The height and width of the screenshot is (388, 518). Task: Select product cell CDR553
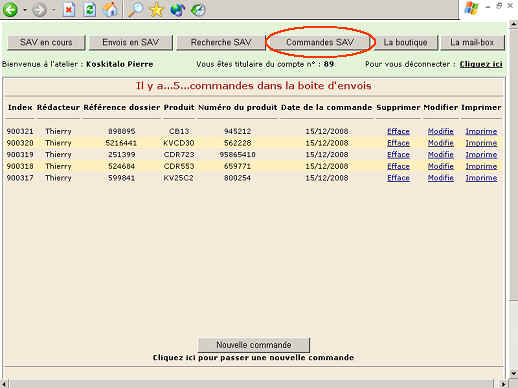pos(179,166)
